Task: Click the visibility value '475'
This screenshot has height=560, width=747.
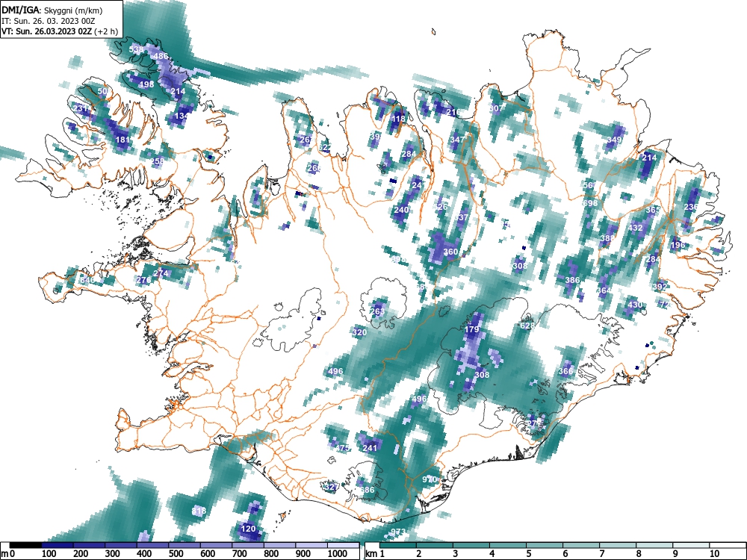Action: coord(342,448)
